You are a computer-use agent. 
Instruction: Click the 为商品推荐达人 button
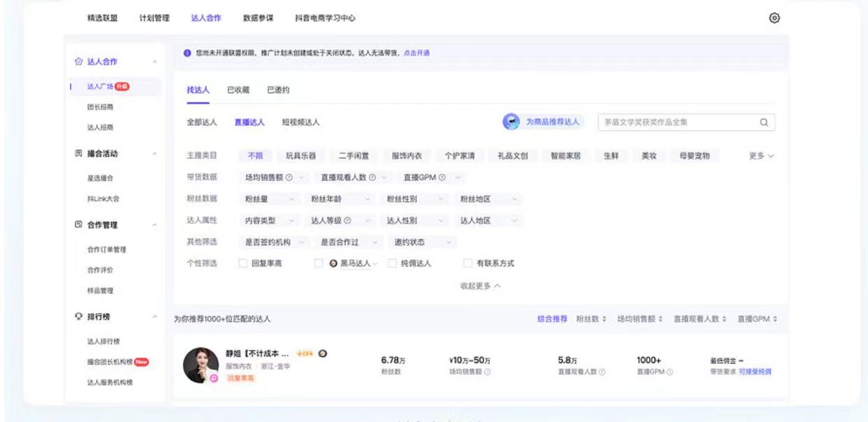coord(543,122)
